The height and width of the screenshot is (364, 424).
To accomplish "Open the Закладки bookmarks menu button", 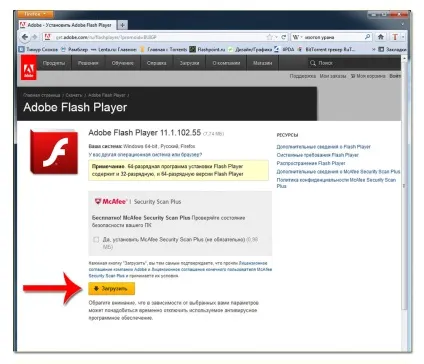I will [392, 49].
